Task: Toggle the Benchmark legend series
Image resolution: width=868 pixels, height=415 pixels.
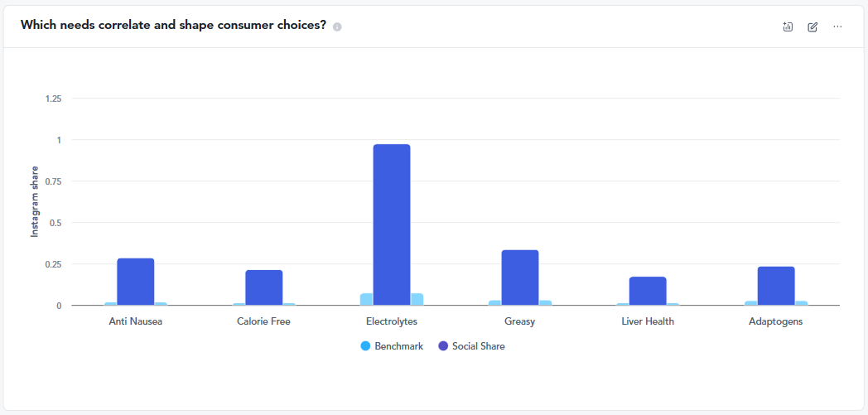Action: pyautogui.click(x=398, y=346)
